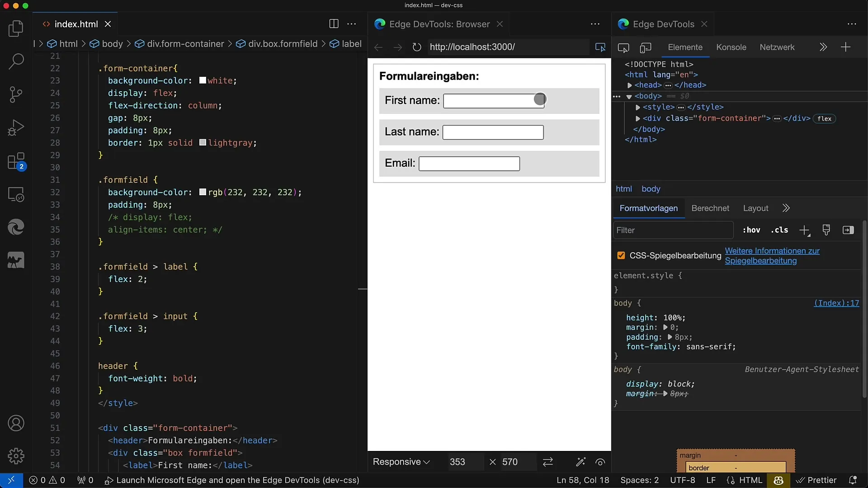868x488 pixels.
Task: Open the Responsive device dropdown
Action: pos(401,462)
